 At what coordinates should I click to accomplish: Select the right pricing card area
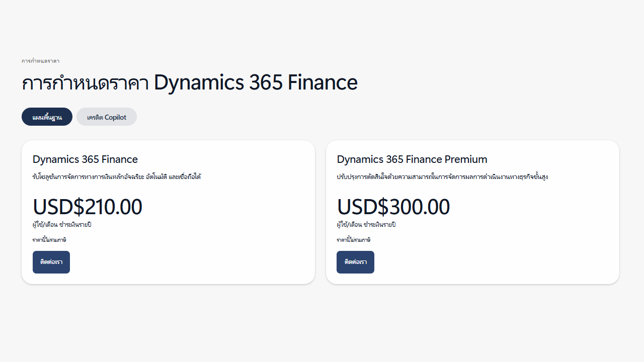pos(472,212)
